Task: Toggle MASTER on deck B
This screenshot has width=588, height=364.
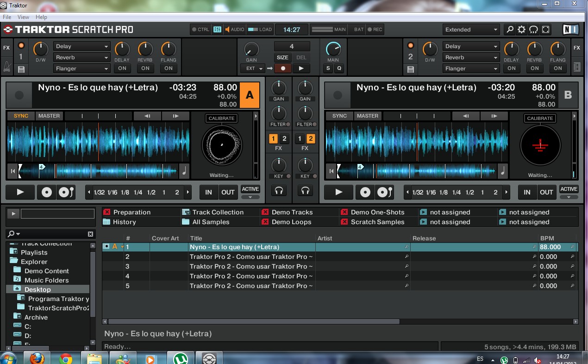Action: [368, 116]
